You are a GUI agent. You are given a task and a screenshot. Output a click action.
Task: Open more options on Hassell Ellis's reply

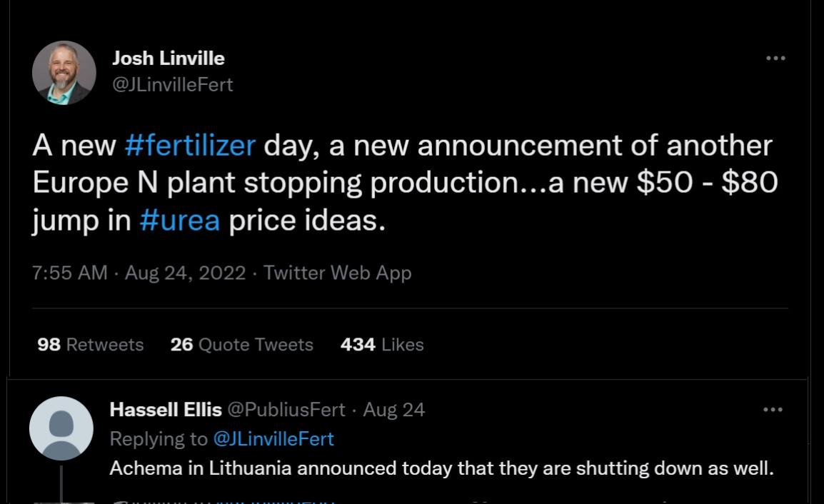pyautogui.click(x=773, y=410)
